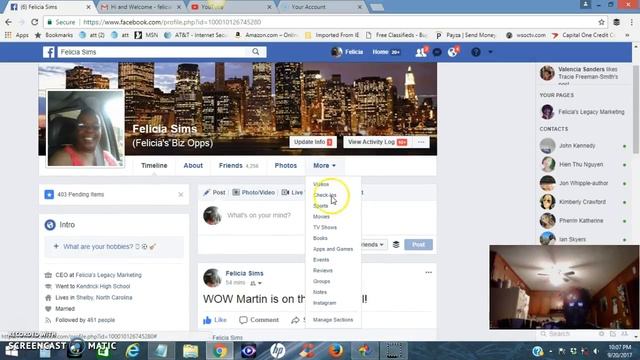Select Check-Ins from the More menu
The width and height of the screenshot is (640, 360).
[x=324, y=195]
